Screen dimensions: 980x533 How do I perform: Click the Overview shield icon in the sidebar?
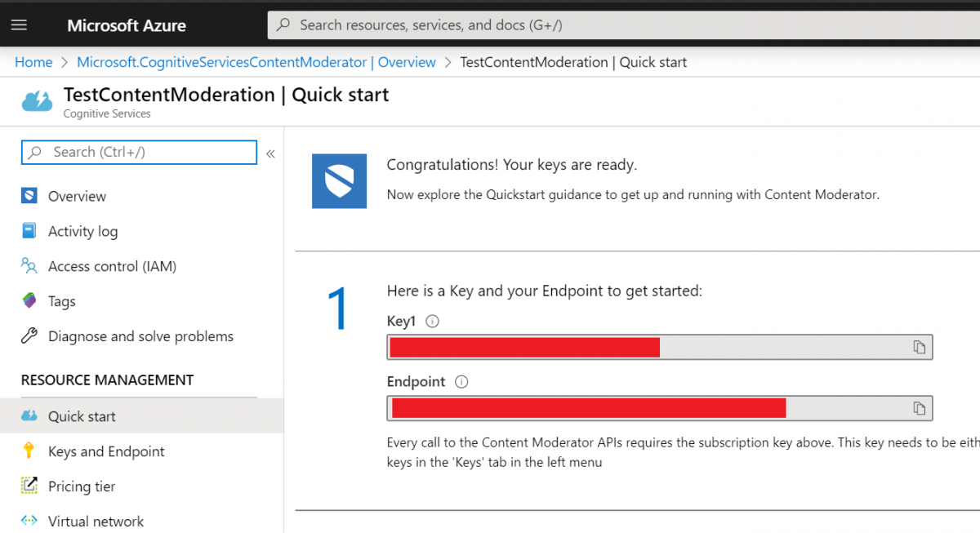pyautogui.click(x=29, y=196)
